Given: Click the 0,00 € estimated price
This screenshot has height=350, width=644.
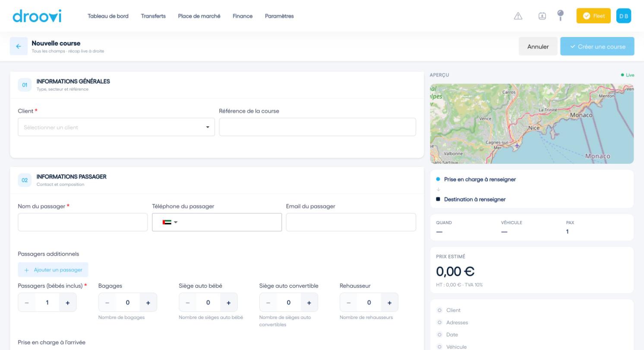Looking at the screenshot, I should (x=455, y=272).
